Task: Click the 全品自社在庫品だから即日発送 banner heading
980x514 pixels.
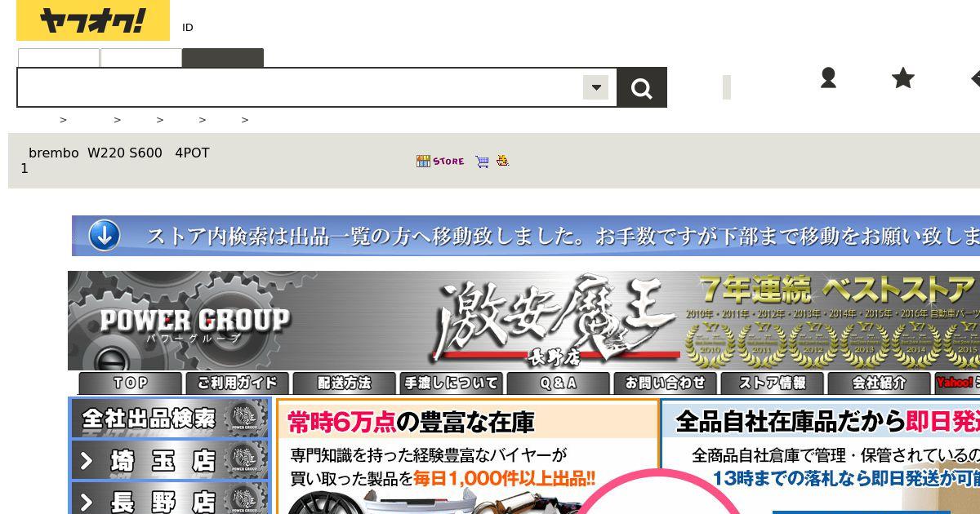Action: pos(827,422)
